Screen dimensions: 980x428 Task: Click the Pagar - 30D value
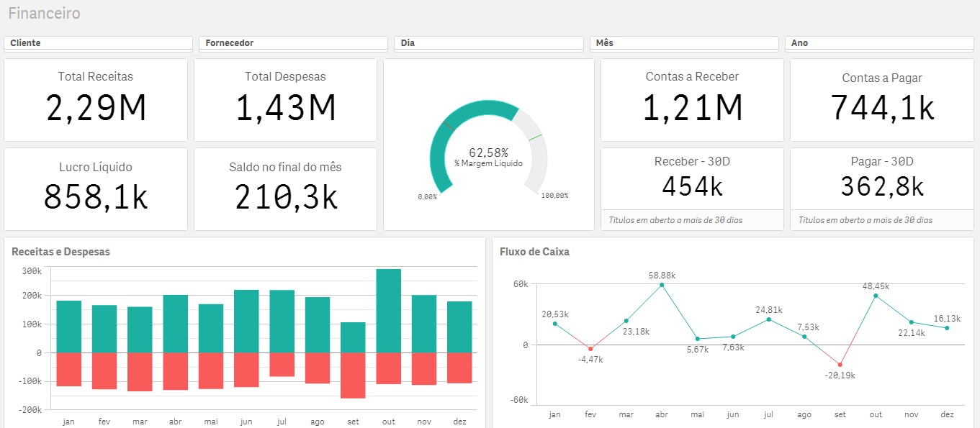882,186
